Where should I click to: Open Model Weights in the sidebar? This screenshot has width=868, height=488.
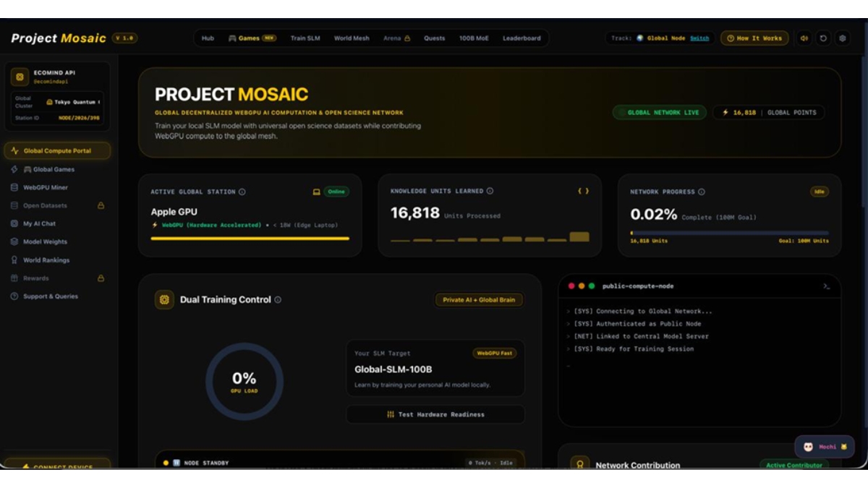point(57,241)
